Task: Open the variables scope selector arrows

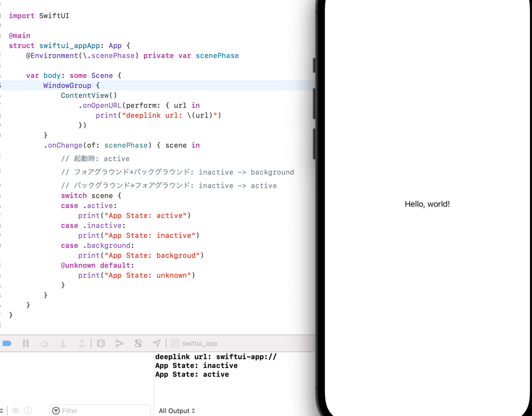Action: click(x=2, y=411)
